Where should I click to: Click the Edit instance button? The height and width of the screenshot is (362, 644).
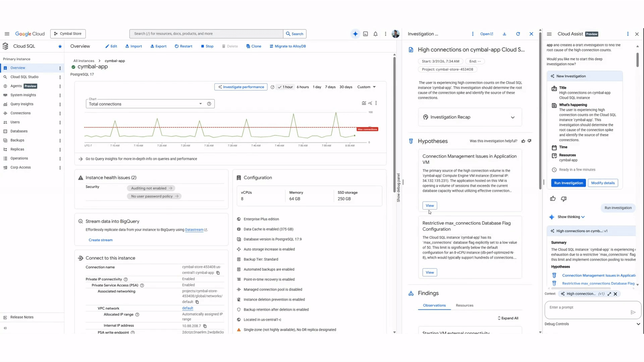point(111,46)
